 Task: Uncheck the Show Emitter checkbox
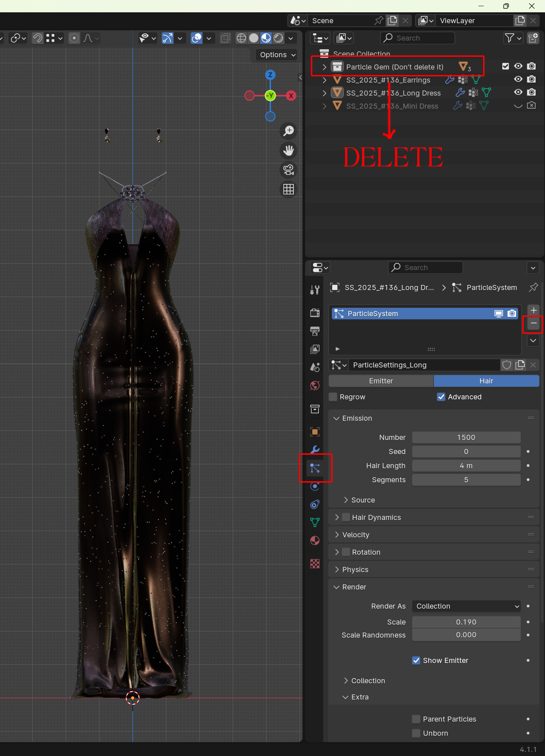tap(416, 660)
